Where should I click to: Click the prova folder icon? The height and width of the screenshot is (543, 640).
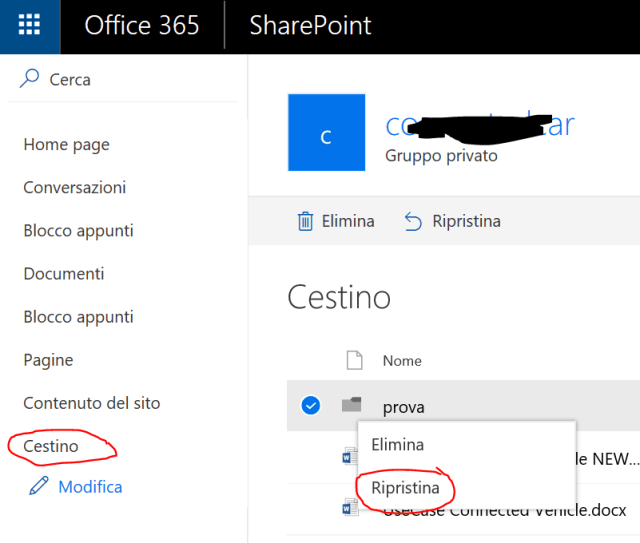click(x=351, y=406)
